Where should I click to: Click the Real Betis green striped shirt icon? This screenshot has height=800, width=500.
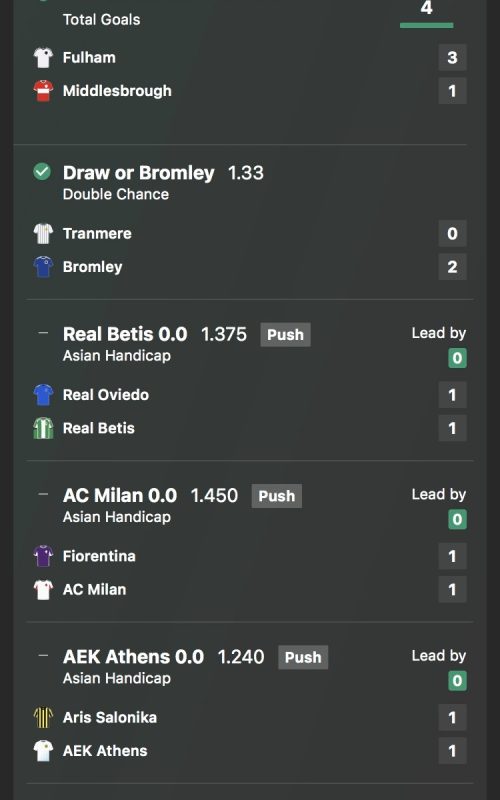click(x=43, y=428)
